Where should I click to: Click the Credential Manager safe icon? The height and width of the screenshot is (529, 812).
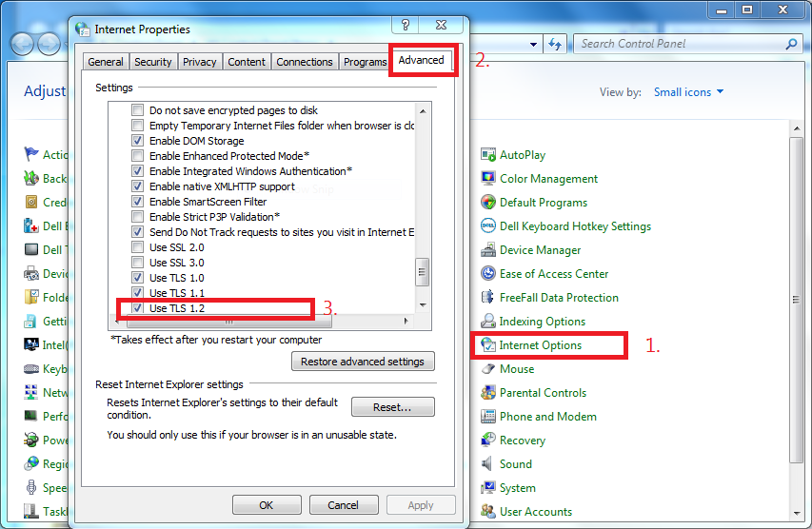[31, 202]
